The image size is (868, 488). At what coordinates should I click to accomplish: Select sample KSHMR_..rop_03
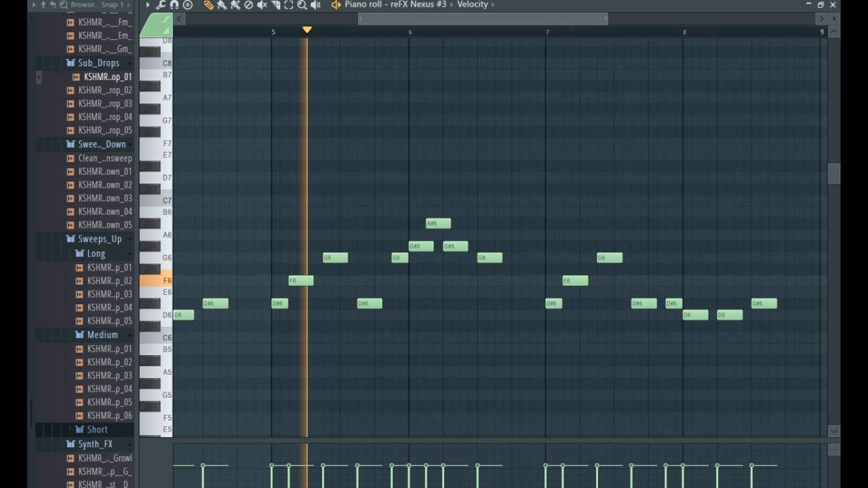[105, 104]
